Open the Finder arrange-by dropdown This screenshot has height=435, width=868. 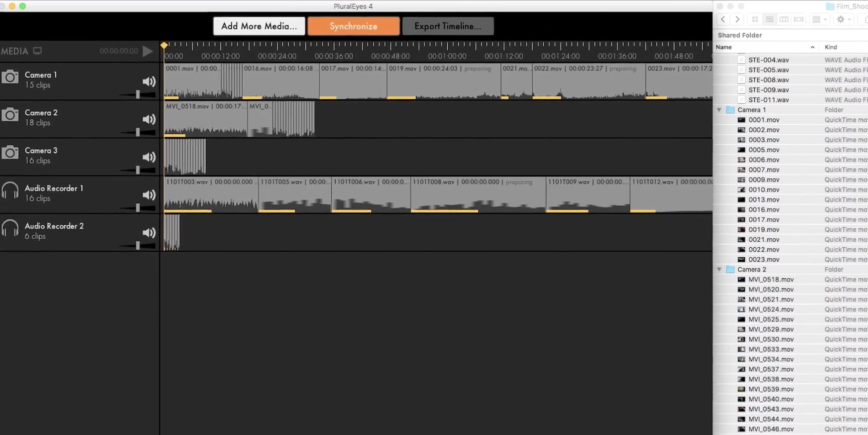pyautogui.click(x=820, y=19)
